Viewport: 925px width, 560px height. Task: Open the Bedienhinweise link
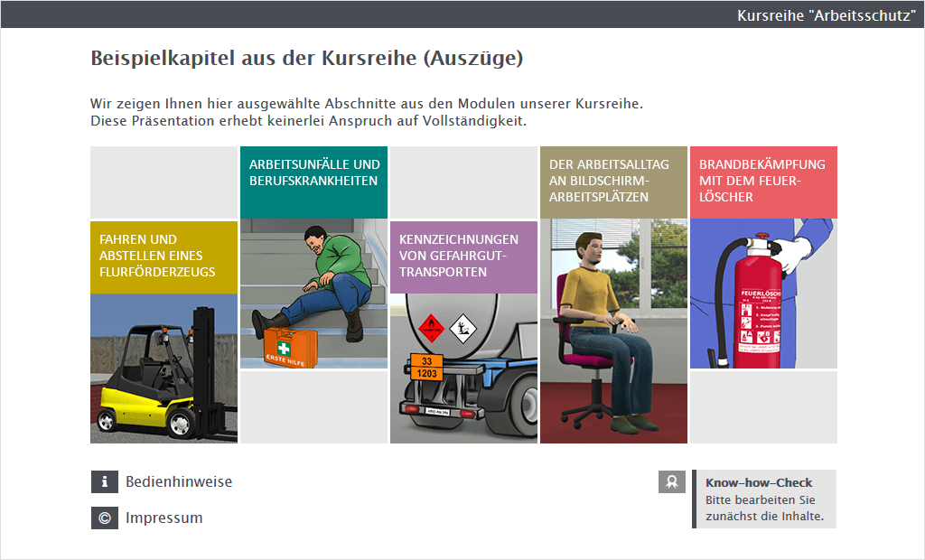click(179, 482)
